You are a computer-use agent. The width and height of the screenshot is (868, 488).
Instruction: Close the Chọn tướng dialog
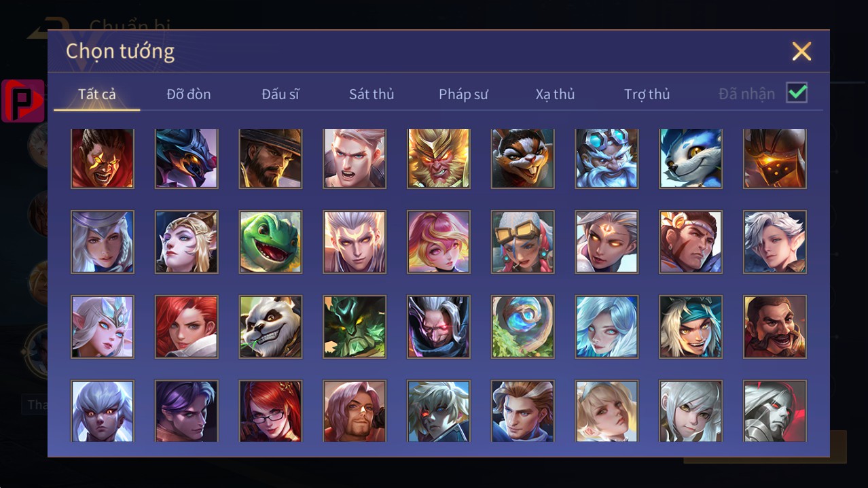click(801, 51)
